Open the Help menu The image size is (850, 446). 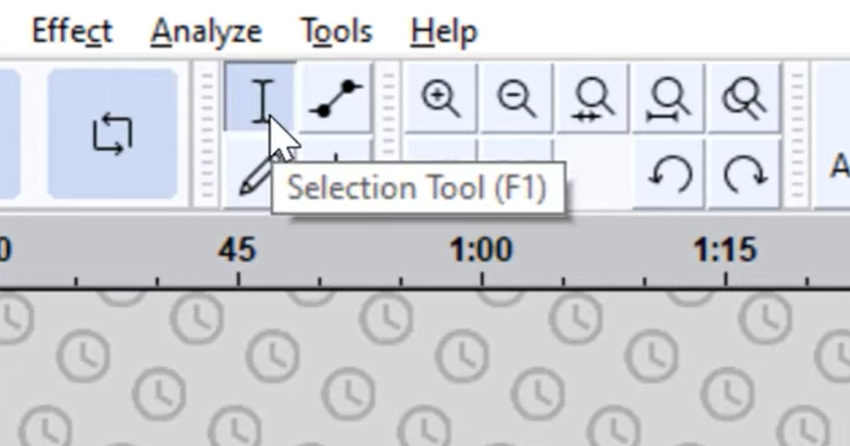point(444,31)
